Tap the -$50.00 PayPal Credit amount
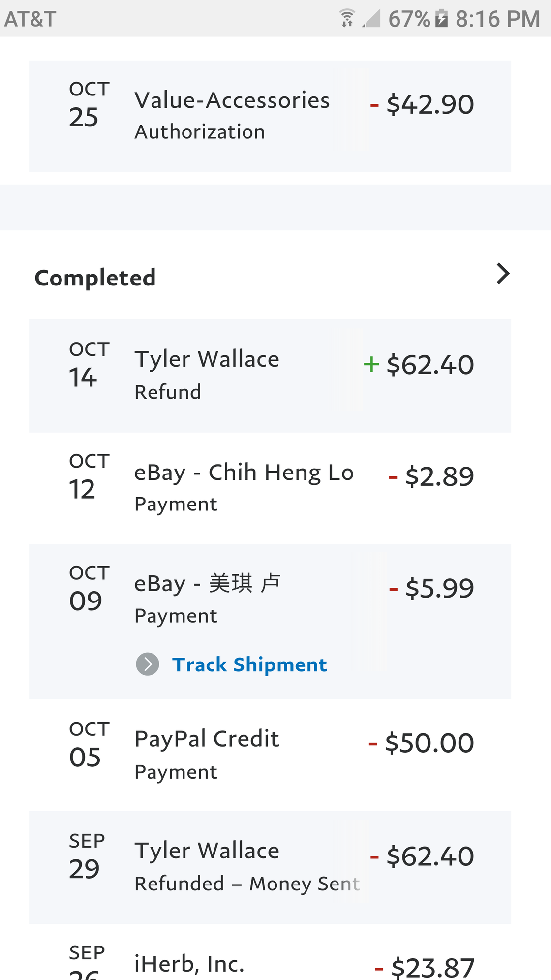Viewport: 551px width, 980px height. pyautogui.click(x=422, y=743)
